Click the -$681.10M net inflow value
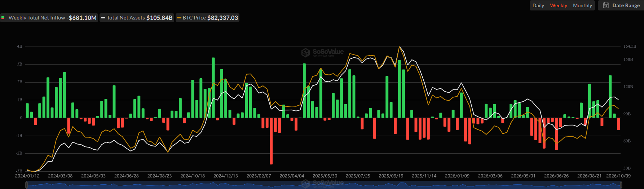644x189 pixels. point(81,18)
